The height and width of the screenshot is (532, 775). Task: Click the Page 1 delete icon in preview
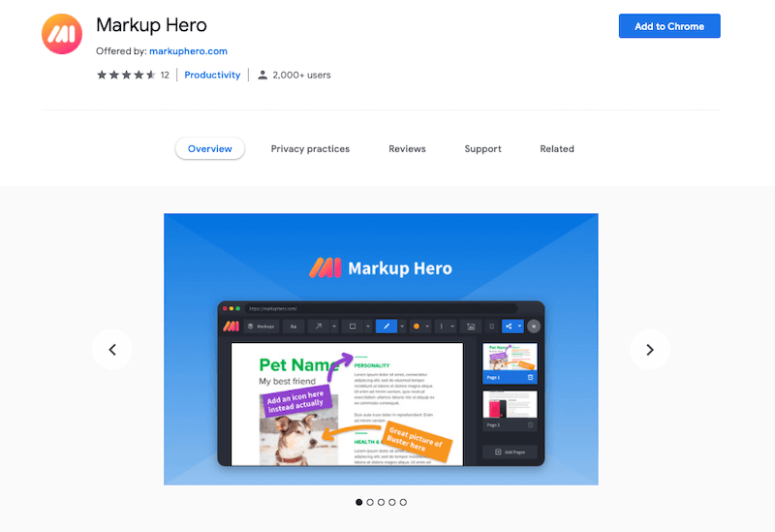(x=530, y=377)
